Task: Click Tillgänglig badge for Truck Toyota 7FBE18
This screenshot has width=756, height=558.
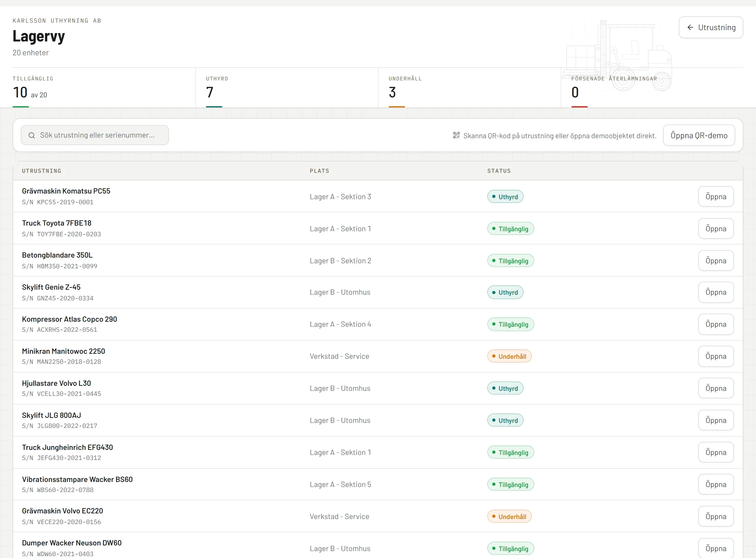Action: pyautogui.click(x=510, y=229)
